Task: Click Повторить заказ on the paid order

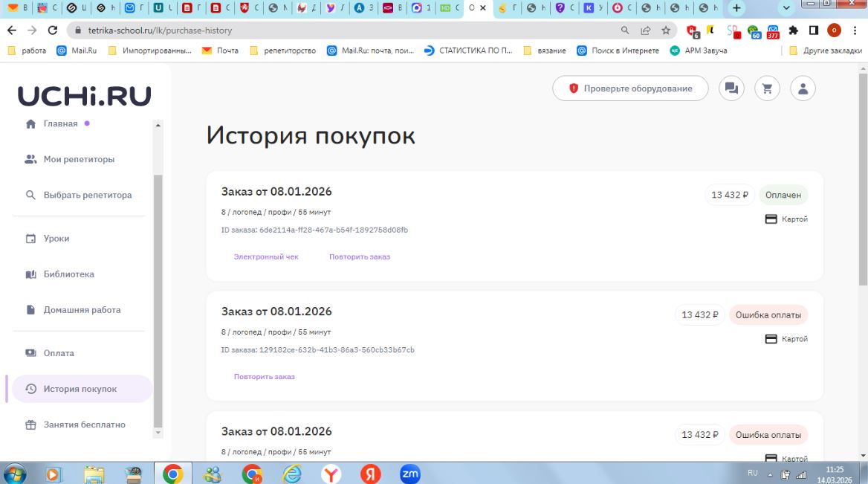Action: (x=360, y=256)
